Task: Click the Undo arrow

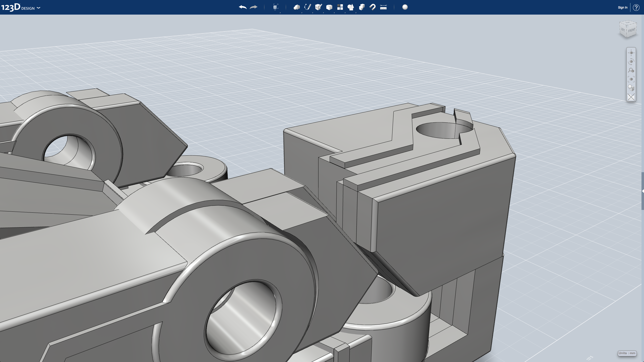Action: [243, 7]
